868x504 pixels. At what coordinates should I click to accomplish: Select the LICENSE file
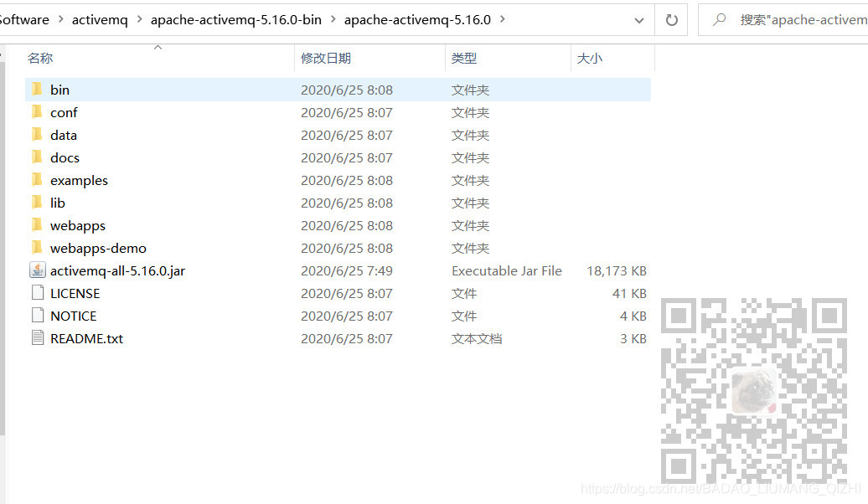77,293
